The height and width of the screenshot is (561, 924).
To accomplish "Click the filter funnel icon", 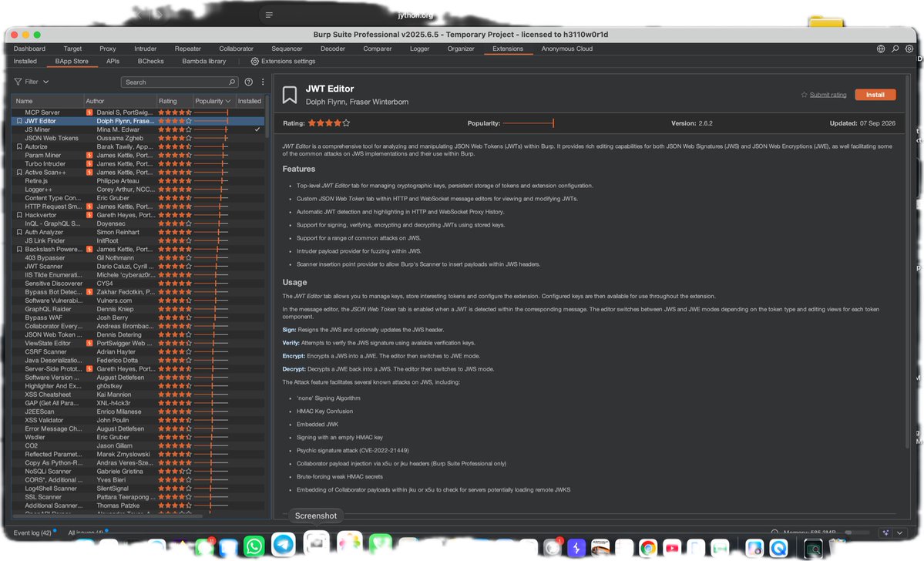I will (x=18, y=82).
